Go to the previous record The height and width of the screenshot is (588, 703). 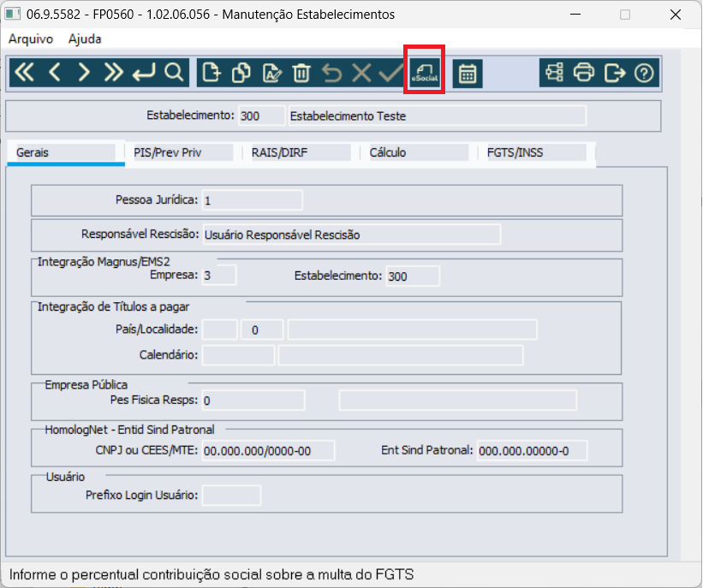point(54,72)
